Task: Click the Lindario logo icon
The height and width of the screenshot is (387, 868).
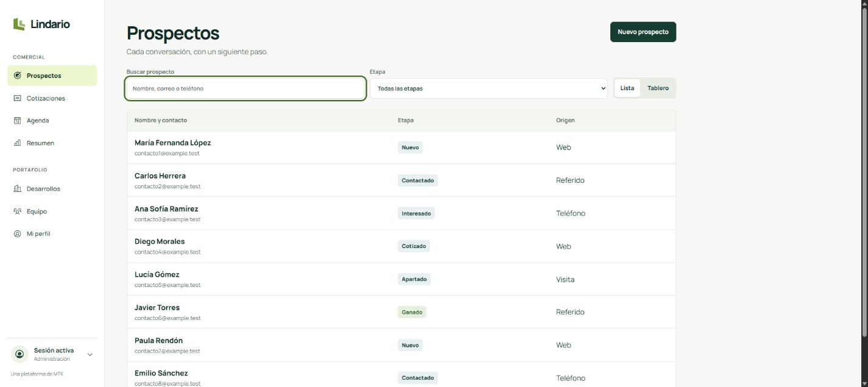Action: point(19,24)
